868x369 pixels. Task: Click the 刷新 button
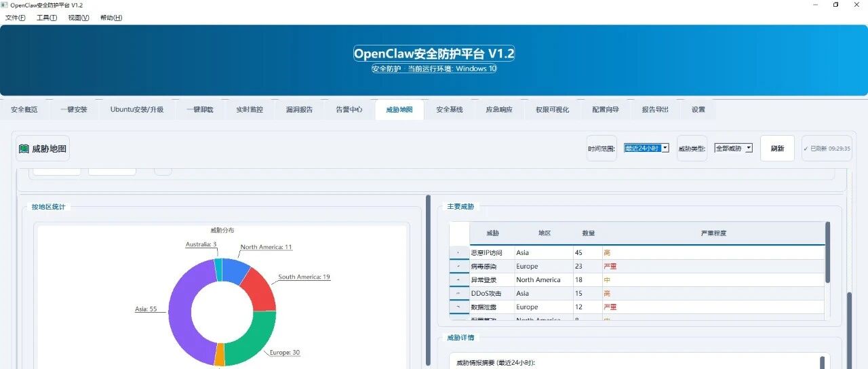tap(777, 149)
